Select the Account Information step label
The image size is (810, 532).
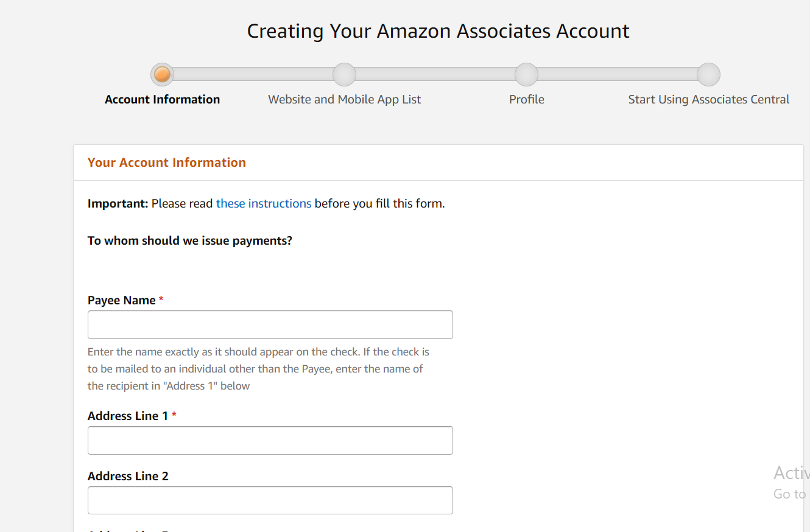pos(162,99)
